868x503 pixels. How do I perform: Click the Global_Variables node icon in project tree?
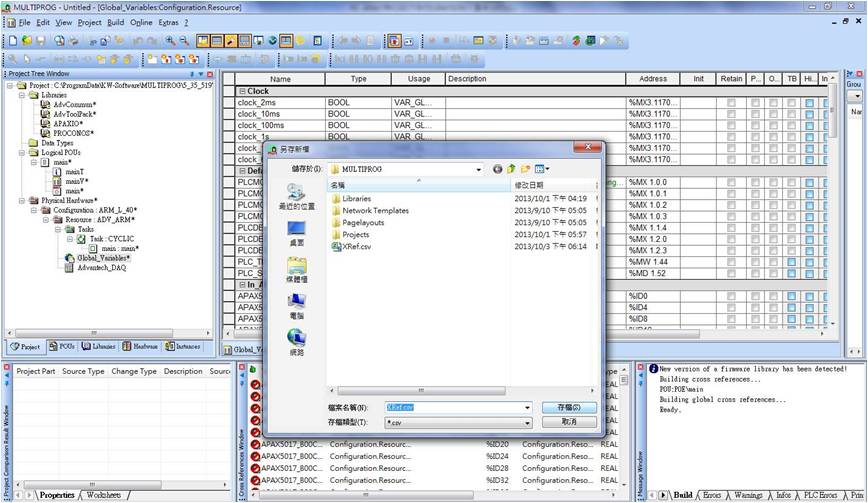[x=69, y=258]
